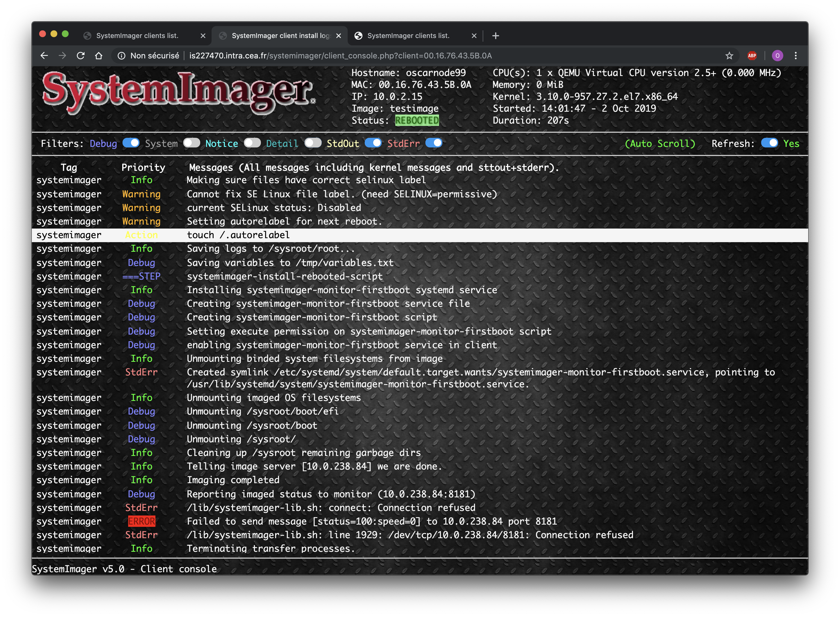
Task: Turn off the Debug filter toggle
Action: pos(131,143)
